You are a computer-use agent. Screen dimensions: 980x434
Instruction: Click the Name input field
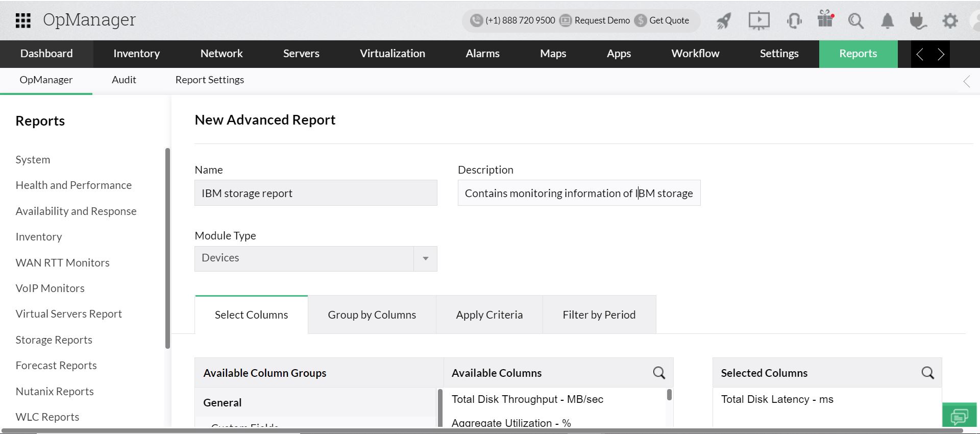point(315,193)
